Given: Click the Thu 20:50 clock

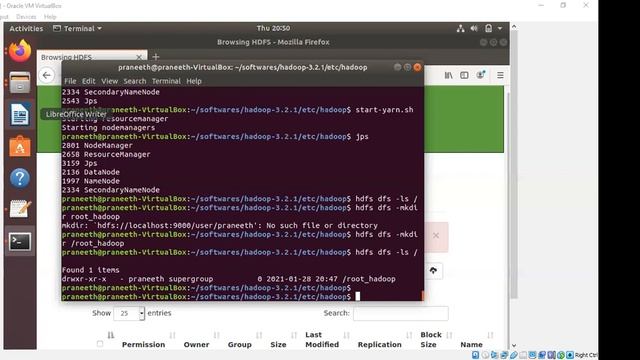Looking at the screenshot, I should coord(273,28).
